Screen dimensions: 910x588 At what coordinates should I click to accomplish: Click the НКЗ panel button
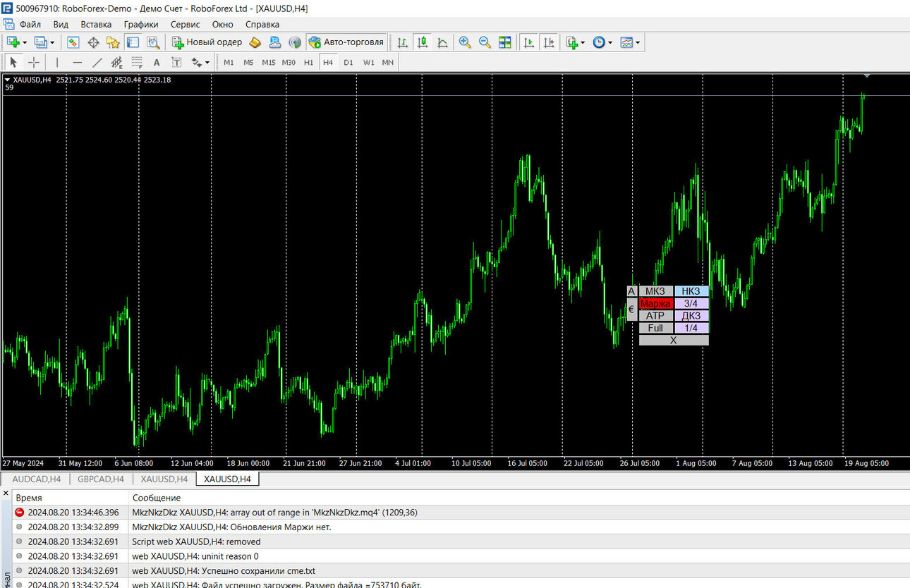[691, 291]
